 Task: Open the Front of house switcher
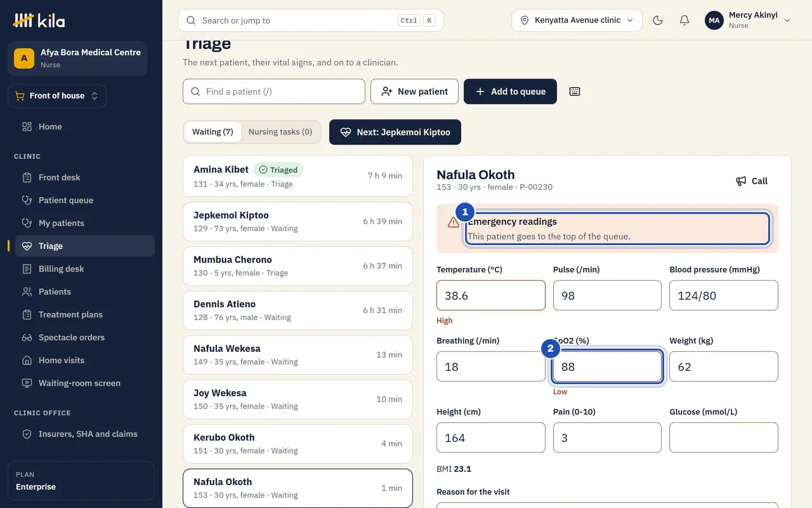click(x=57, y=96)
